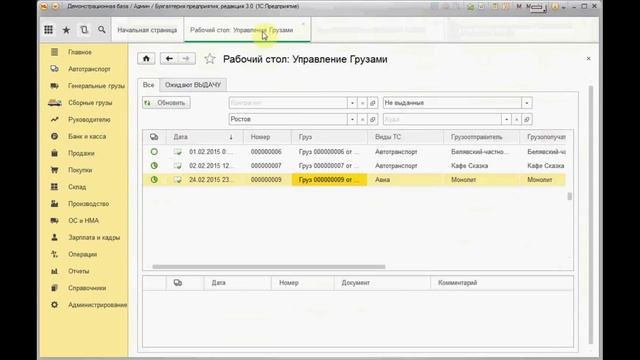Viewport: 640px width, 360px height.
Task: Click the Авиа cell
Action: pos(405,180)
